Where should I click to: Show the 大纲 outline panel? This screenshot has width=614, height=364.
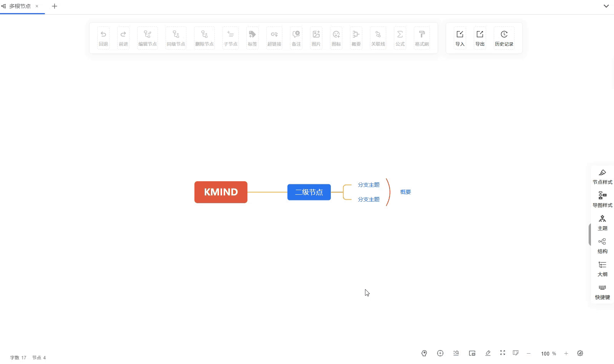pos(602,269)
